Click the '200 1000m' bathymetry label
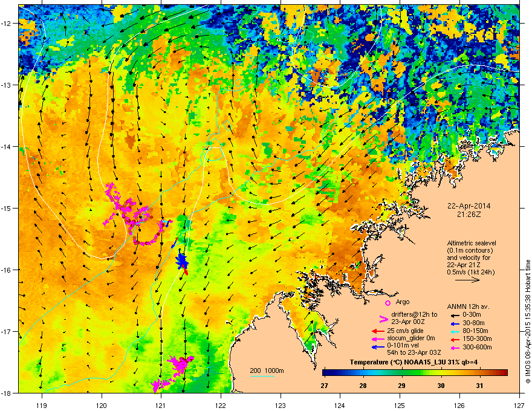The height and width of the screenshot is (411, 532). point(267,371)
